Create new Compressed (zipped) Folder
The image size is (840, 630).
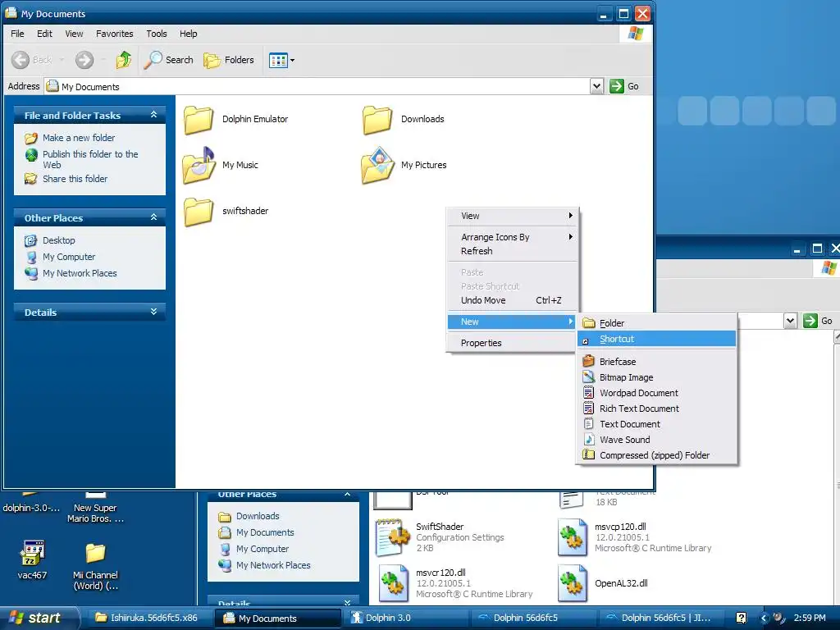tap(657, 454)
